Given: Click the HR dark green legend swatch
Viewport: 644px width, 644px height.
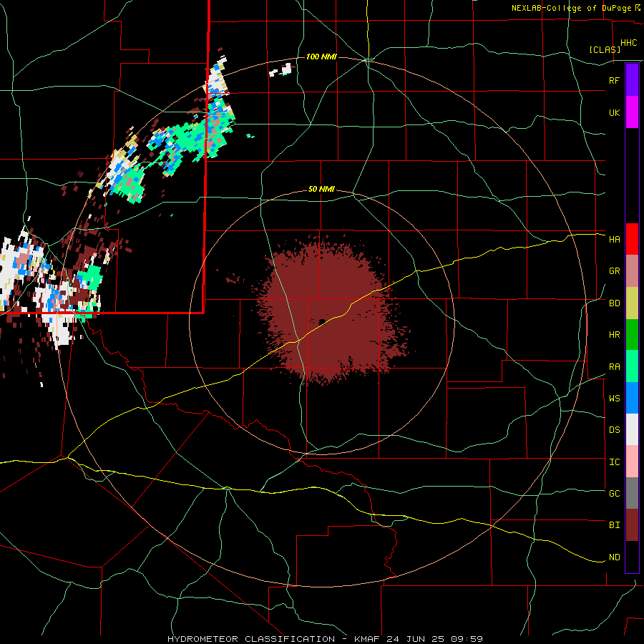Looking at the screenshot, I should pyautogui.click(x=632, y=335).
